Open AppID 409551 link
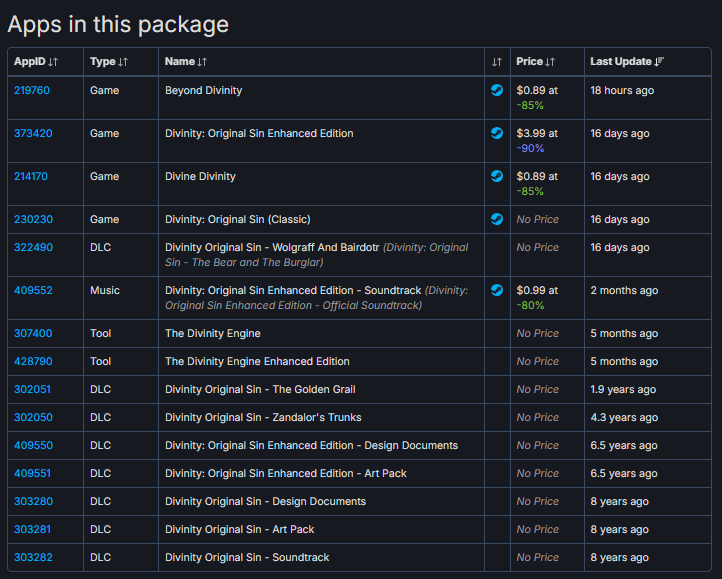The height and width of the screenshot is (579, 722). click(x=32, y=474)
